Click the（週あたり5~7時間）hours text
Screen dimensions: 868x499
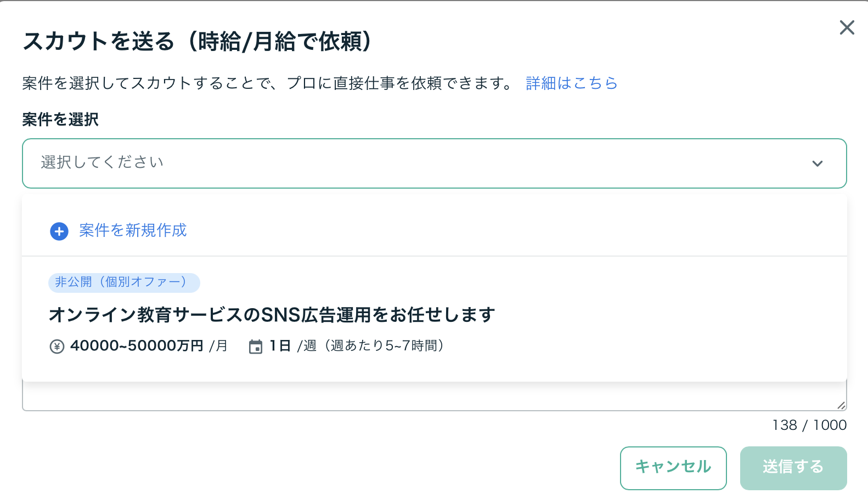tap(384, 346)
